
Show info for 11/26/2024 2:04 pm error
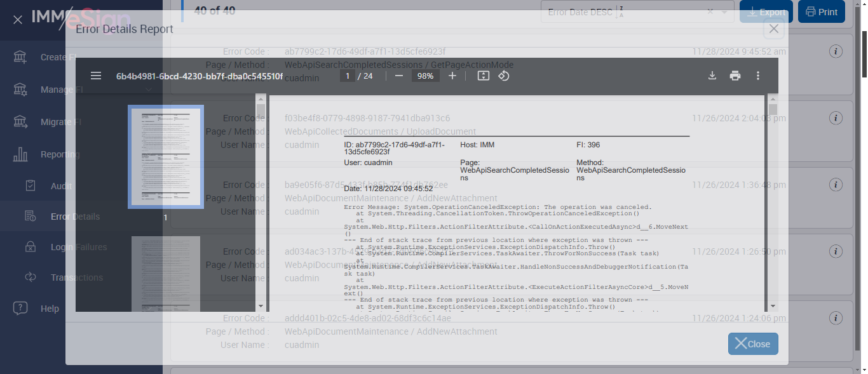[836, 118]
